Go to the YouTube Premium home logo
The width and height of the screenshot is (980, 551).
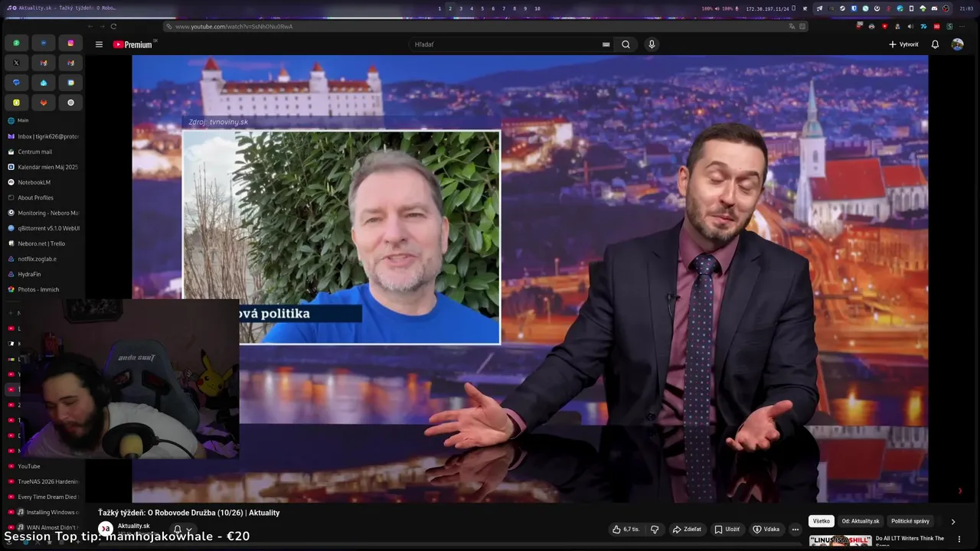tap(133, 44)
